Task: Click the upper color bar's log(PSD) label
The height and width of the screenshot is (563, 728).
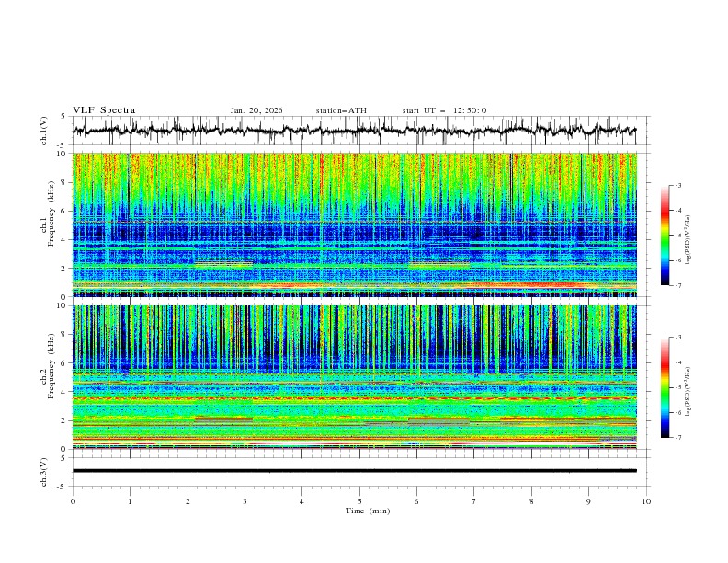Action: pos(688,240)
